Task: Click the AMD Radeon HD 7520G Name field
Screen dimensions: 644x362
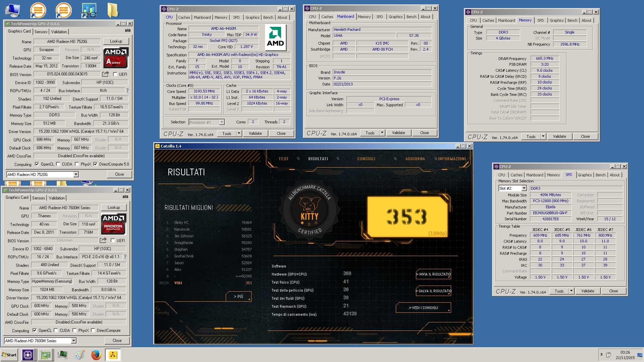Action: pos(67,42)
